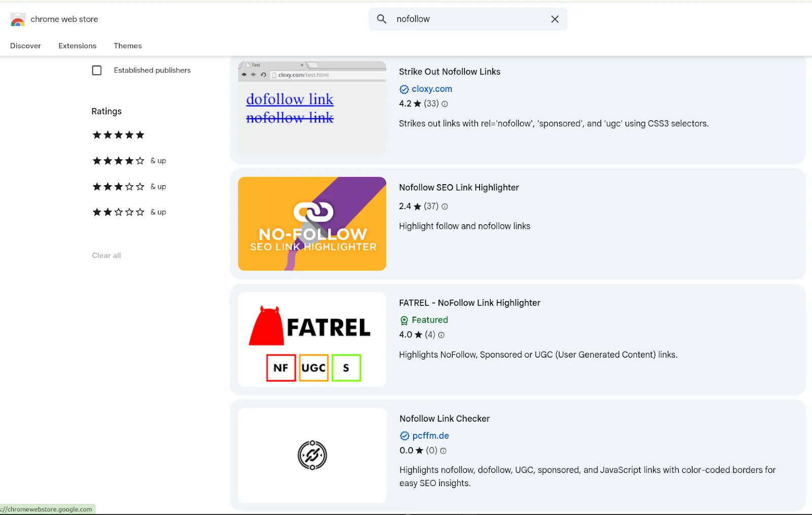This screenshot has height=515, width=812.
Task: Click Clear all to reset filters
Action: (106, 255)
